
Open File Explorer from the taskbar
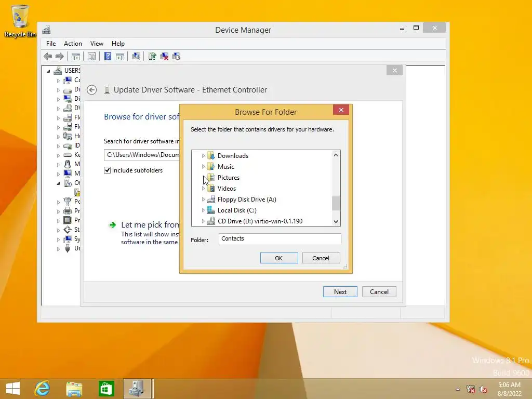tap(74, 389)
